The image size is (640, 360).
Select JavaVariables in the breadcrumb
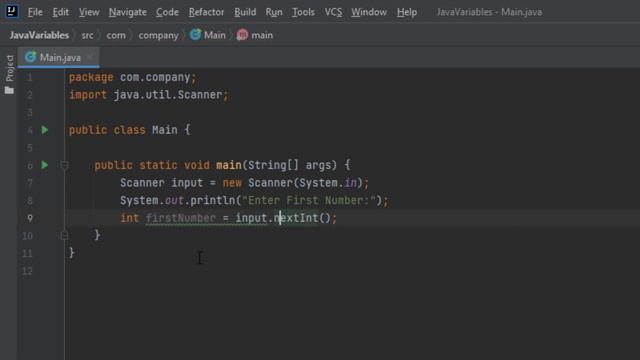pyautogui.click(x=39, y=36)
